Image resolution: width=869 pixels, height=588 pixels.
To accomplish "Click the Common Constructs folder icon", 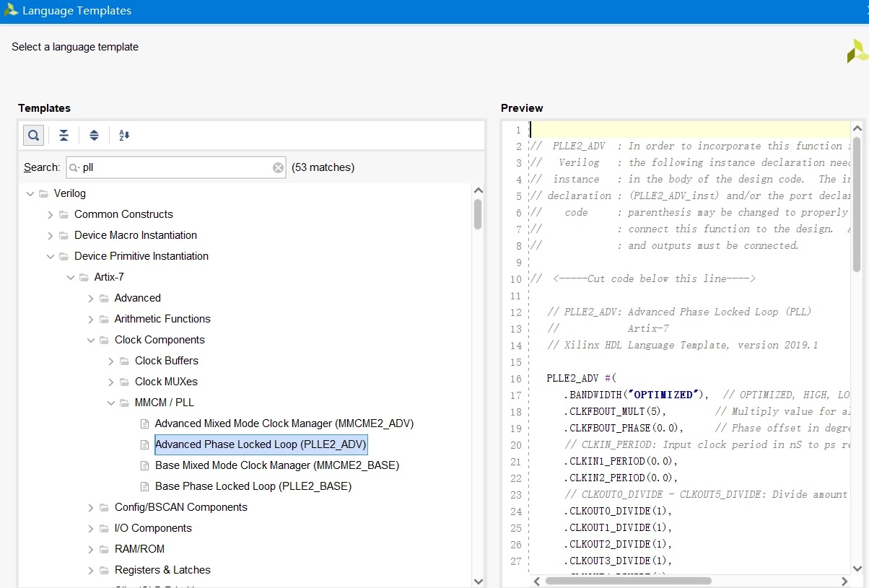I will click(x=64, y=214).
